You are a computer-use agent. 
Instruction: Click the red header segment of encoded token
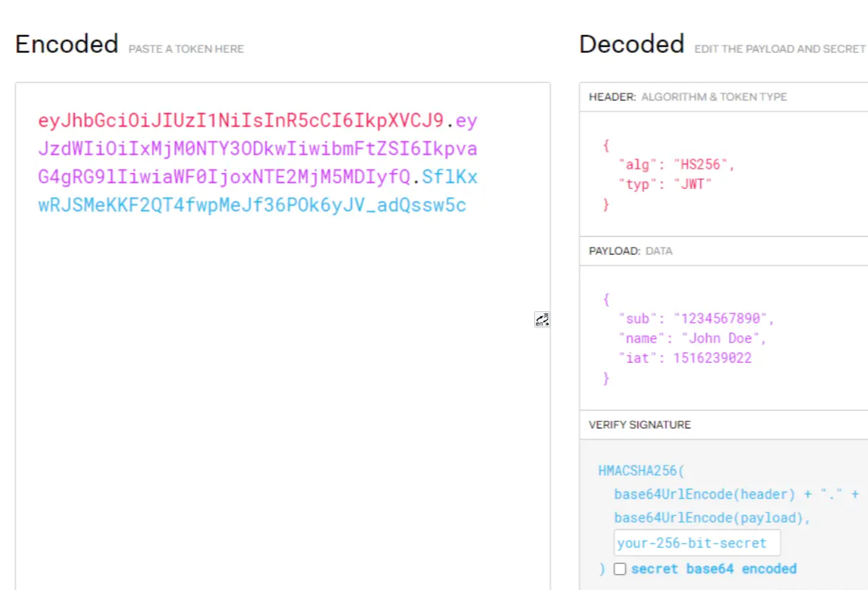coord(240,121)
